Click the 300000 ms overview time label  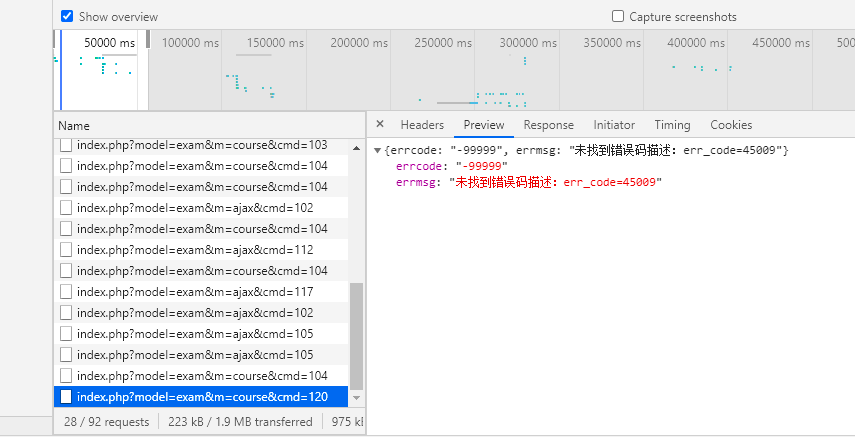point(528,43)
